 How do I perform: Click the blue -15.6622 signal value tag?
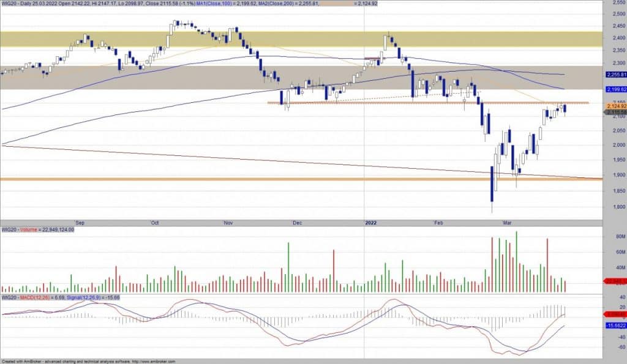(x=615, y=325)
